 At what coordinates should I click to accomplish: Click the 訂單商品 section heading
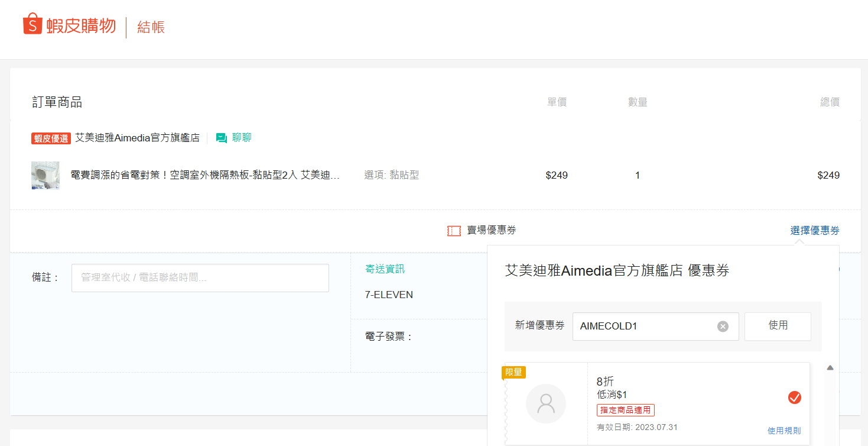57,102
